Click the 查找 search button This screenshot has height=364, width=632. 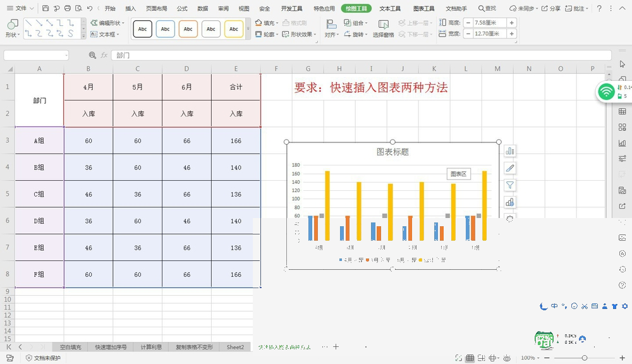(x=487, y=8)
